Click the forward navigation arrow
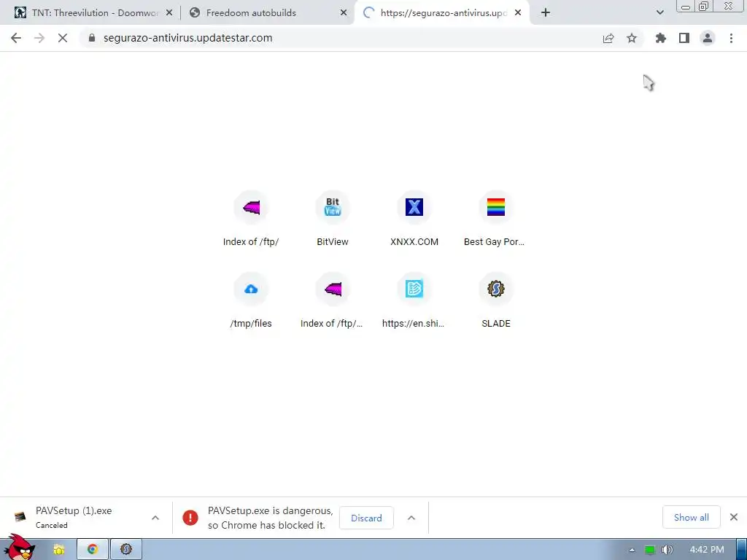Screen dimensions: 747x560 tap(39, 38)
